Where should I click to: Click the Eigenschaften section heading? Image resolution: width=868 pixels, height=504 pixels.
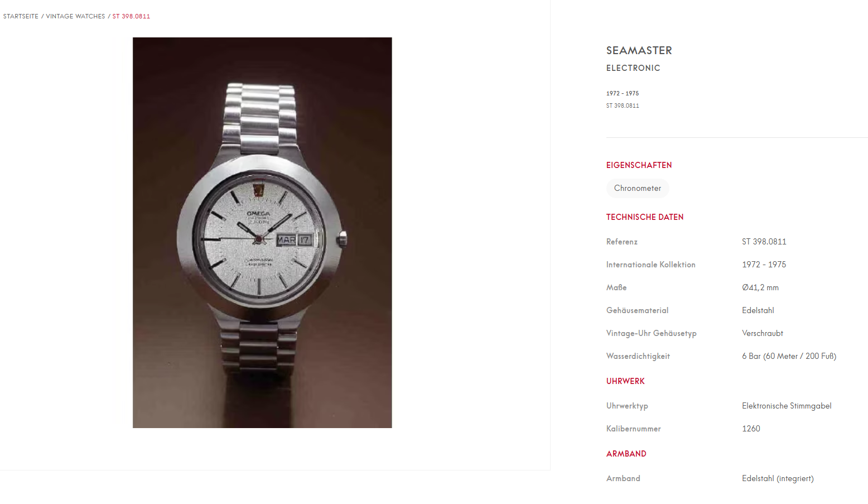click(x=639, y=165)
